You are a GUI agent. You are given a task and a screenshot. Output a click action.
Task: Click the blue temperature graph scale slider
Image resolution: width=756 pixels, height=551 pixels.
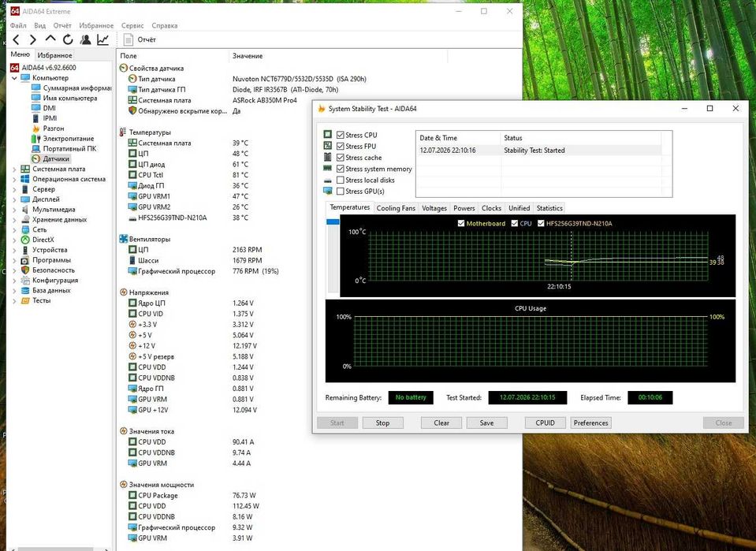point(333,222)
